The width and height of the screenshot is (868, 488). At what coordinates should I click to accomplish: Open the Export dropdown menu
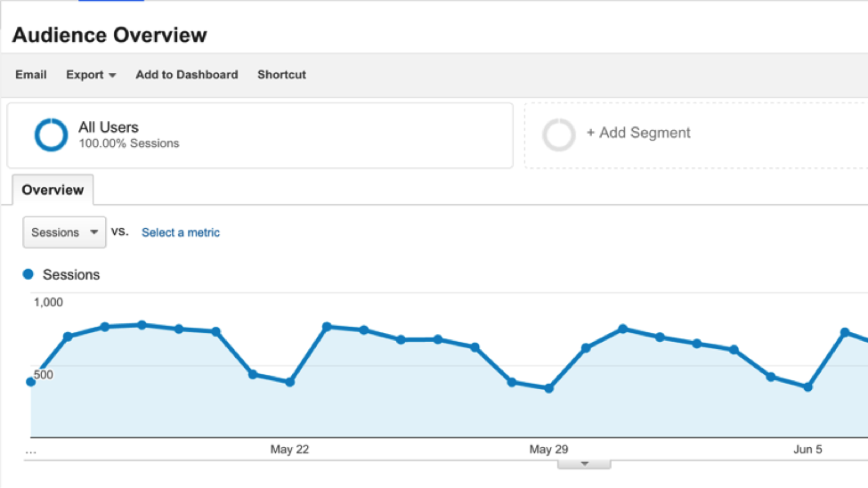(91, 75)
